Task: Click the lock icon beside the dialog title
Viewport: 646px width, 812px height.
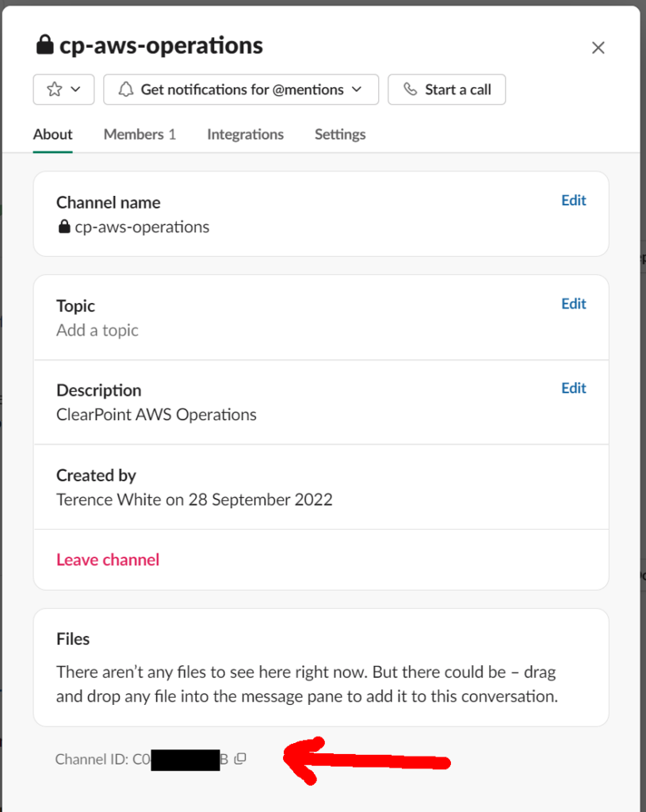Action: (x=44, y=44)
